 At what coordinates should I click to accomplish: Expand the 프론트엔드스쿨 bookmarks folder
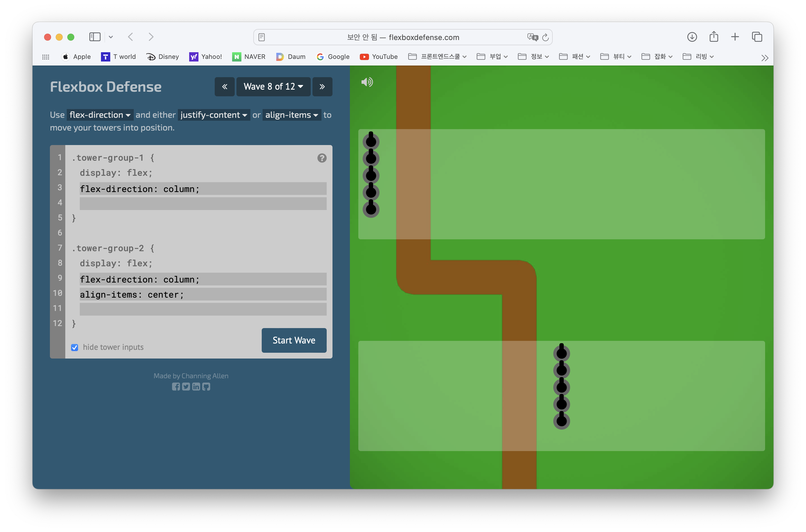[x=438, y=57]
